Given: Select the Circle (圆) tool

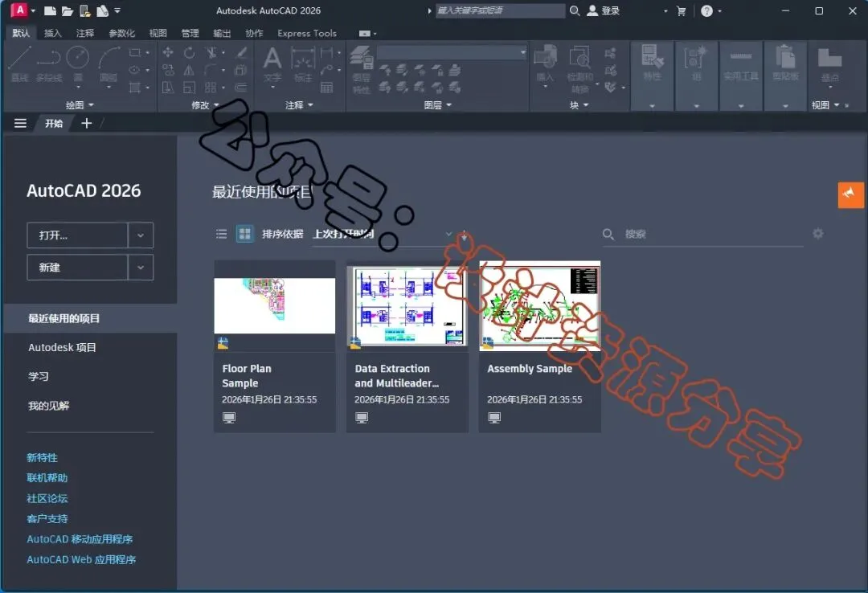Looking at the screenshot, I should tap(77, 63).
